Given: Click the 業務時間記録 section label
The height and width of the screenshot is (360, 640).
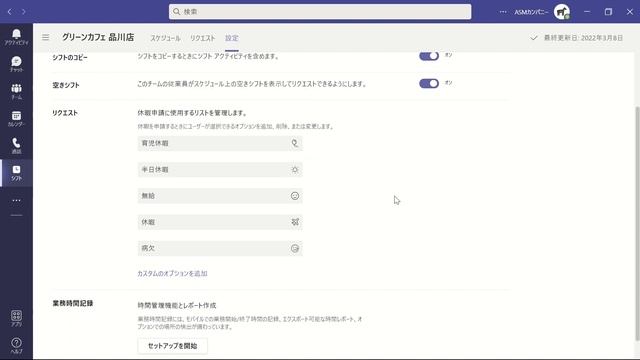Looking at the screenshot, I should click(73, 303).
